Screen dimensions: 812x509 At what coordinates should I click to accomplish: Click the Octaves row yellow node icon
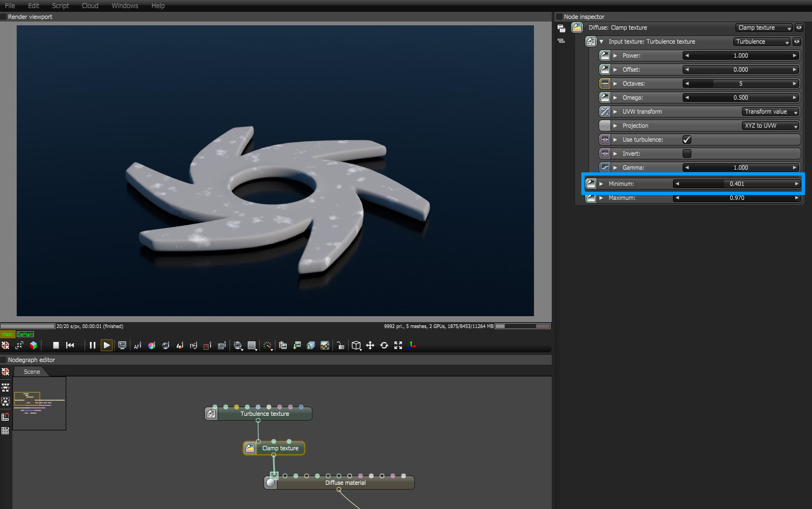click(x=605, y=83)
